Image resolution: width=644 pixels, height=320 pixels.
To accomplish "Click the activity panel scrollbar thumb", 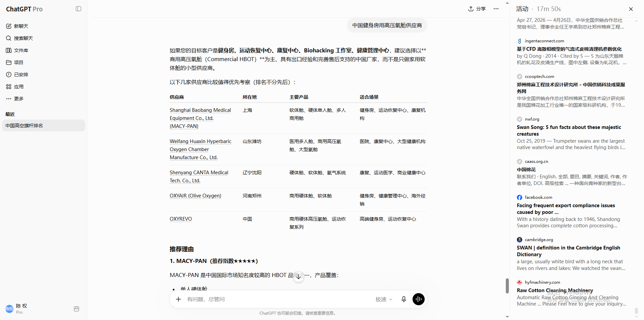I will (x=636, y=311).
